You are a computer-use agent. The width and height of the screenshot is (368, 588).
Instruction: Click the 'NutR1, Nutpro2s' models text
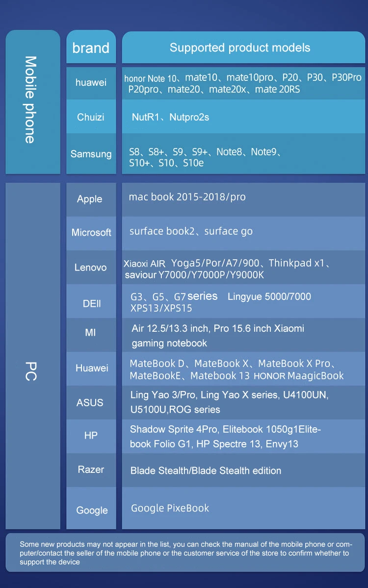(170, 117)
